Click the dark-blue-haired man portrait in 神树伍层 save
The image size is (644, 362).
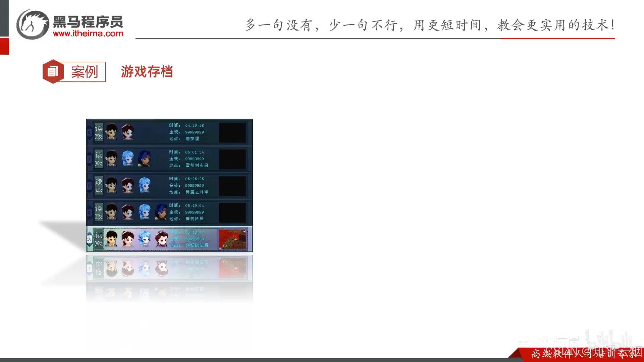[x=161, y=212]
